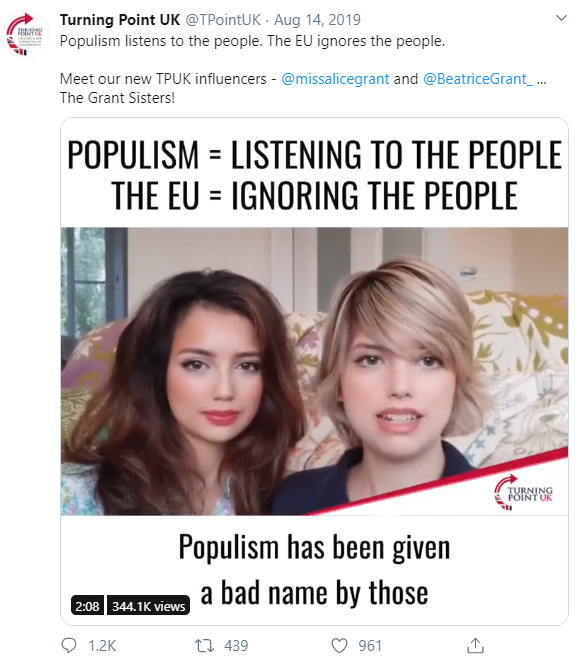The image size is (576, 659).
Task: Open the @missalicegrant mention link
Action: coord(335,79)
